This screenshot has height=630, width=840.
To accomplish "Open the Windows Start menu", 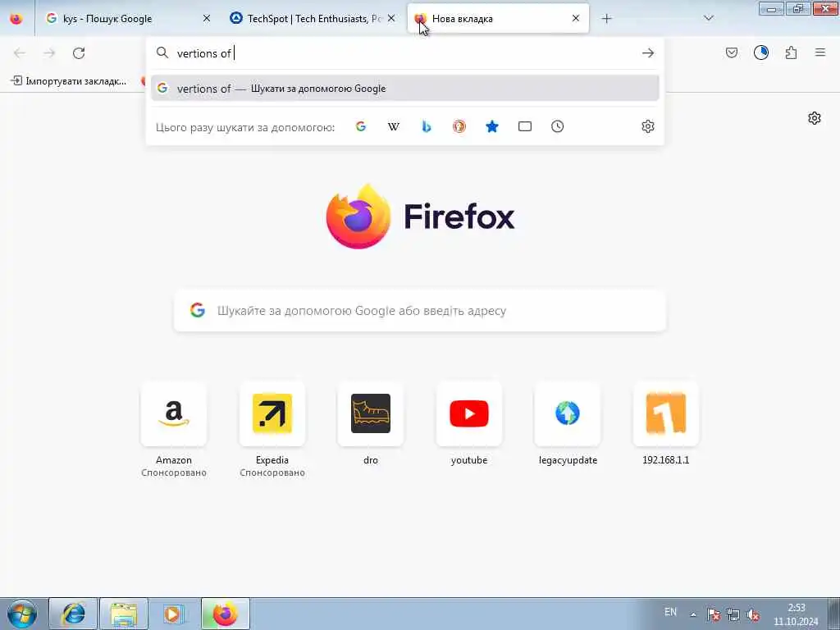I will click(x=21, y=614).
